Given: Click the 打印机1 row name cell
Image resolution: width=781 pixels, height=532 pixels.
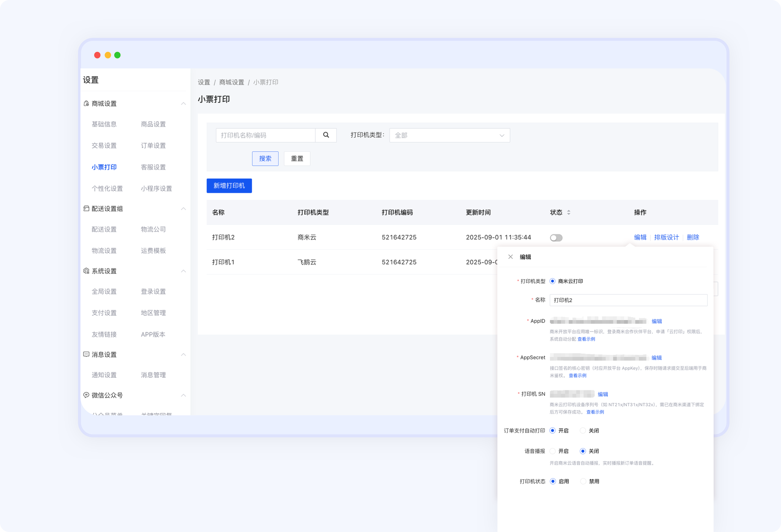Looking at the screenshot, I should pos(223,262).
